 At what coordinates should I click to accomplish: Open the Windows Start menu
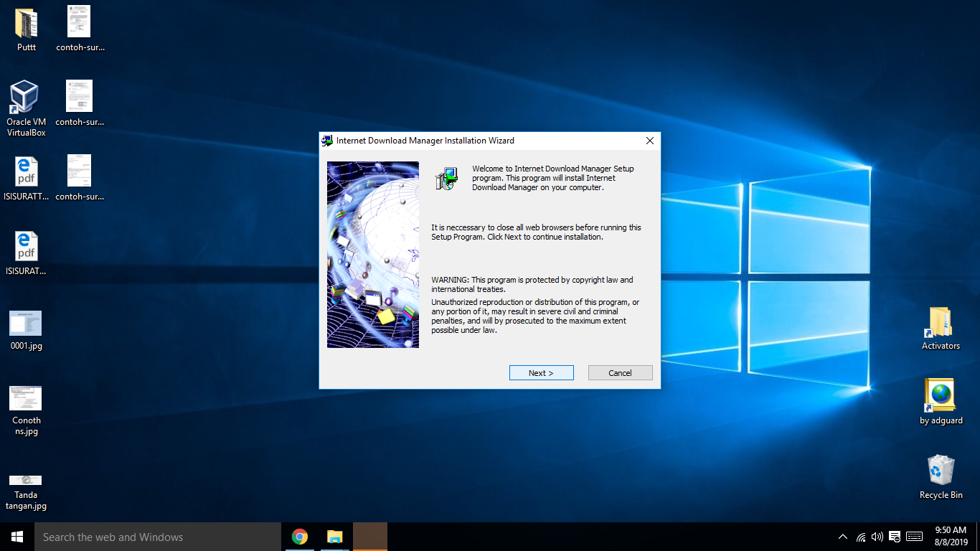17,537
